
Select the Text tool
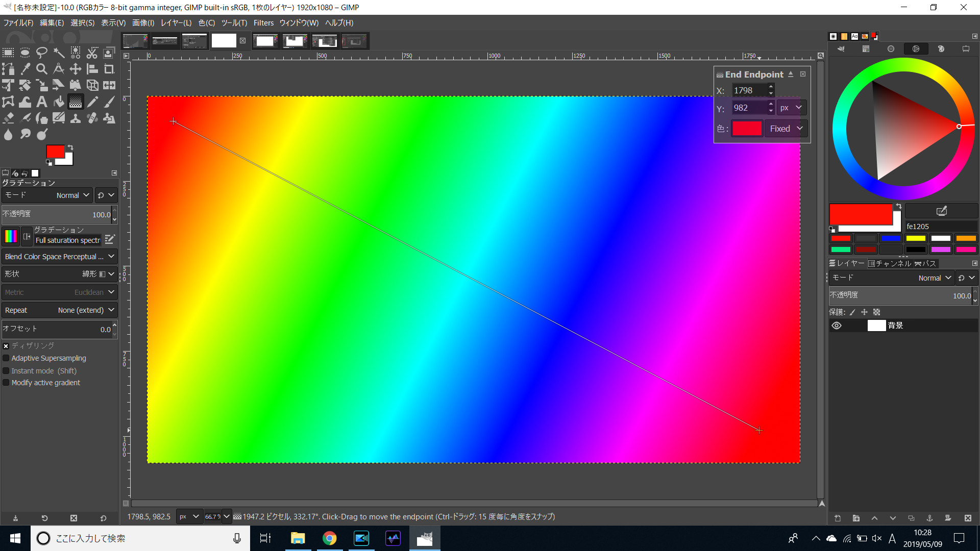coord(42,102)
